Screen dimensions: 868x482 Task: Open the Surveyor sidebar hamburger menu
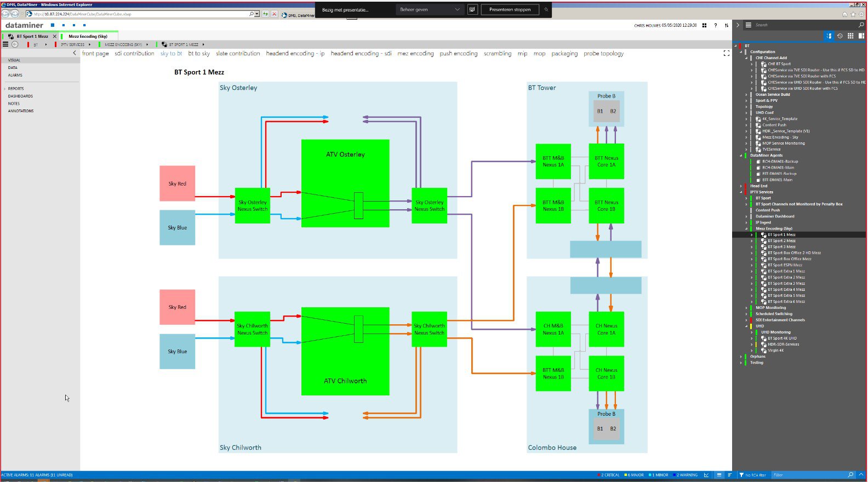(x=748, y=25)
